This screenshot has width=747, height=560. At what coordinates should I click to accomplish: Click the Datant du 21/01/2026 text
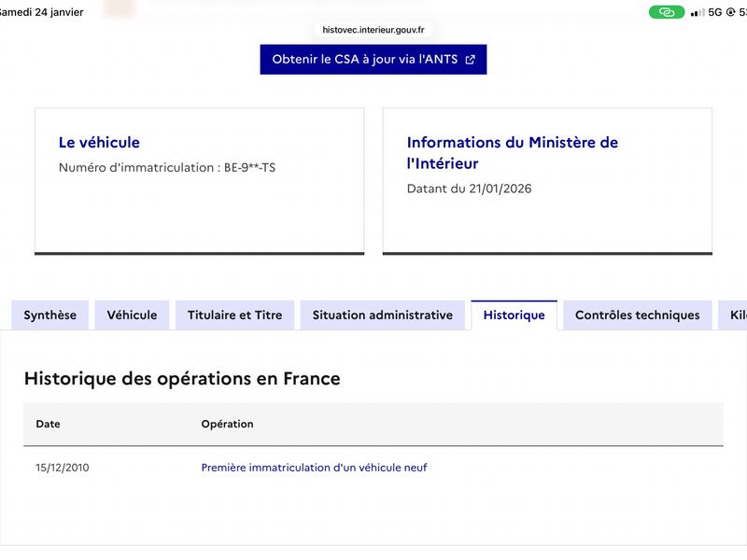(x=470, y=189)
